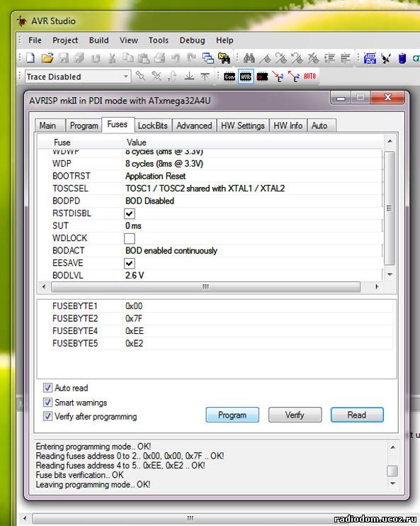Switch to the LockBits tab
Screen dimensions: 420x526
(153, 125)
